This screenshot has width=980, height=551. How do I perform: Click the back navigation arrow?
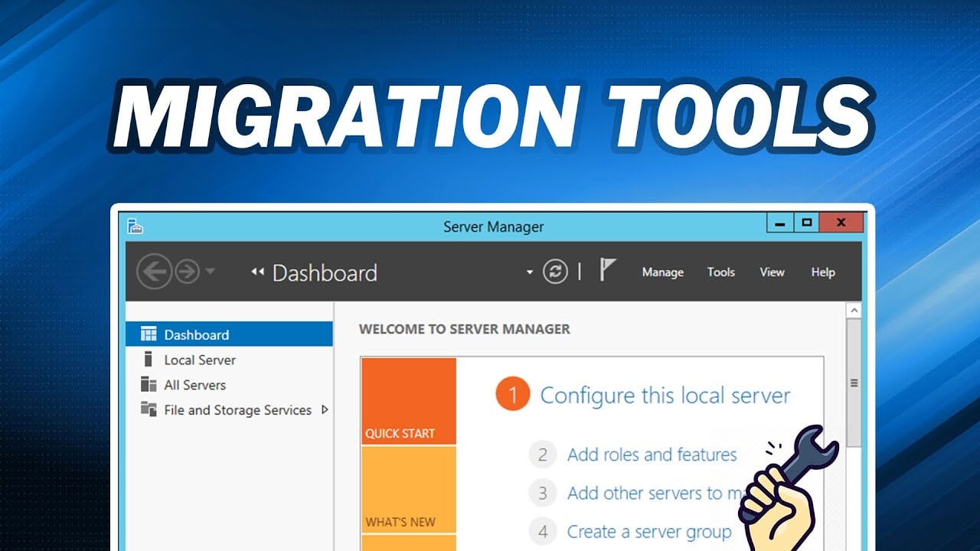pyautogui.click(x=154, y=272)
